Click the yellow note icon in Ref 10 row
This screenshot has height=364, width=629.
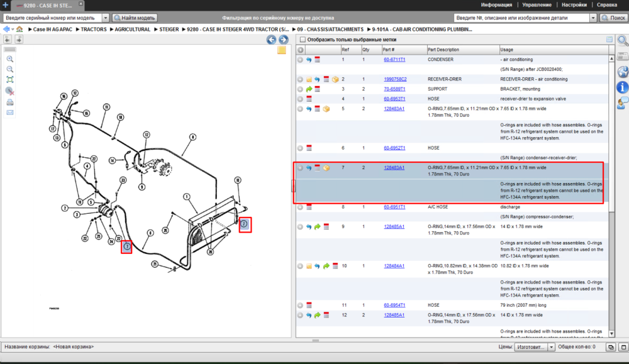coord(309,266)
